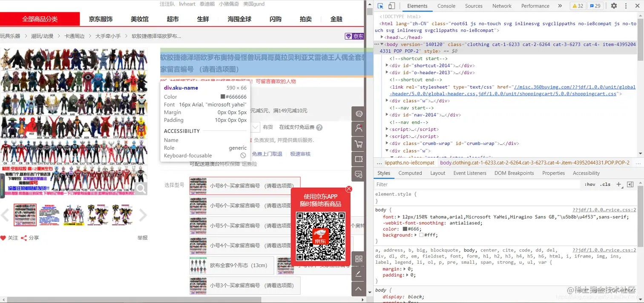Open the Network panel
The image size is (644, 303).
502,6
